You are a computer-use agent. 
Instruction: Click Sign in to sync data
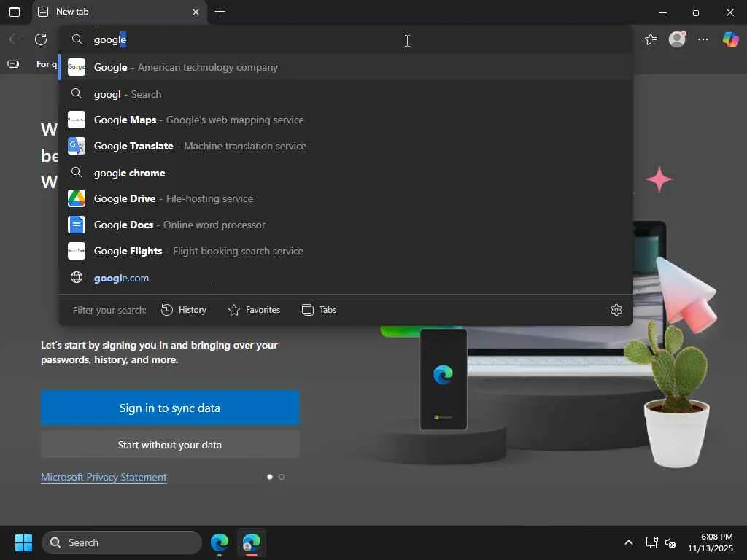(170, 408)
